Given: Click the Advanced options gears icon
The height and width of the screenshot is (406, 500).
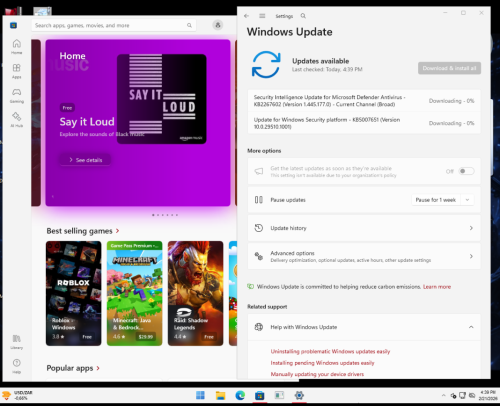Looking at the screenshot, I should click(259, 256).
